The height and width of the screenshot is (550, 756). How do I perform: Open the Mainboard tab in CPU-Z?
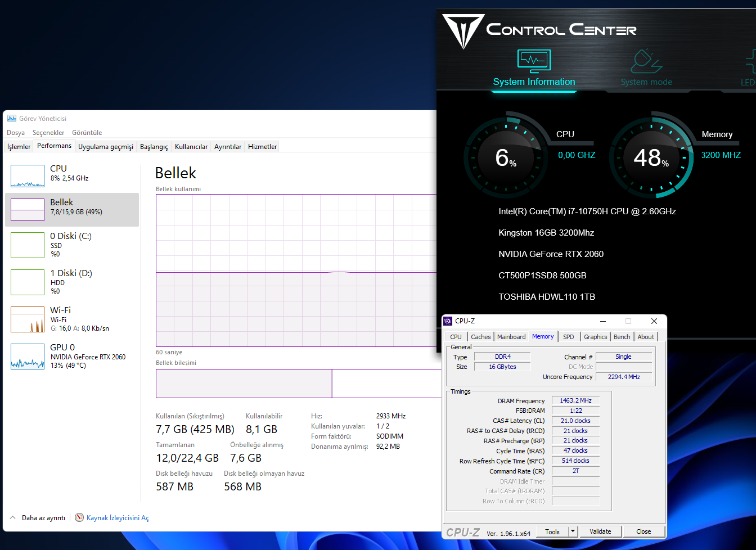(x=512, y=337)
